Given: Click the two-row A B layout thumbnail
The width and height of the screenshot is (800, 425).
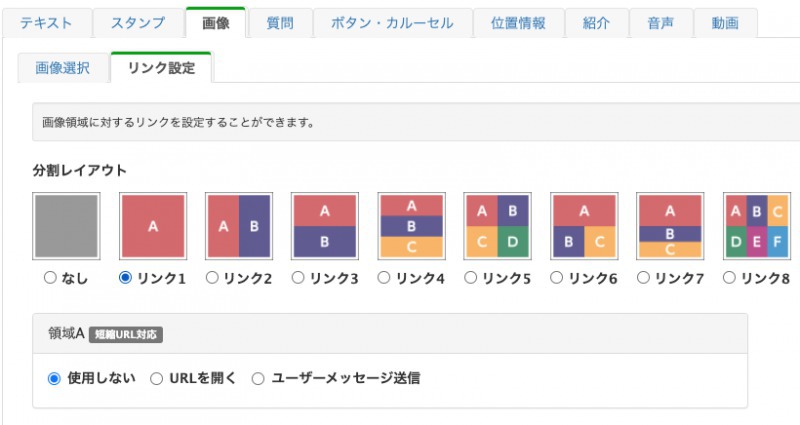Looking at the screenshot, I should click(x=325, y=227).
